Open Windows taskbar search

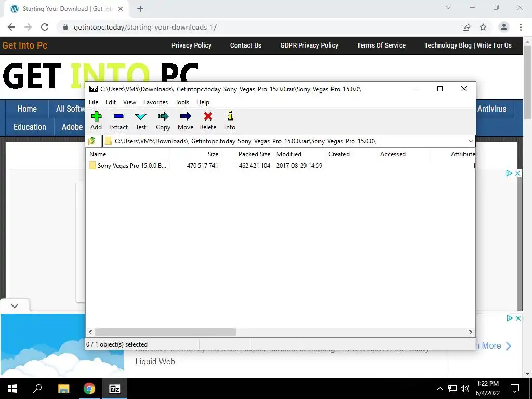tap(37, 389)
